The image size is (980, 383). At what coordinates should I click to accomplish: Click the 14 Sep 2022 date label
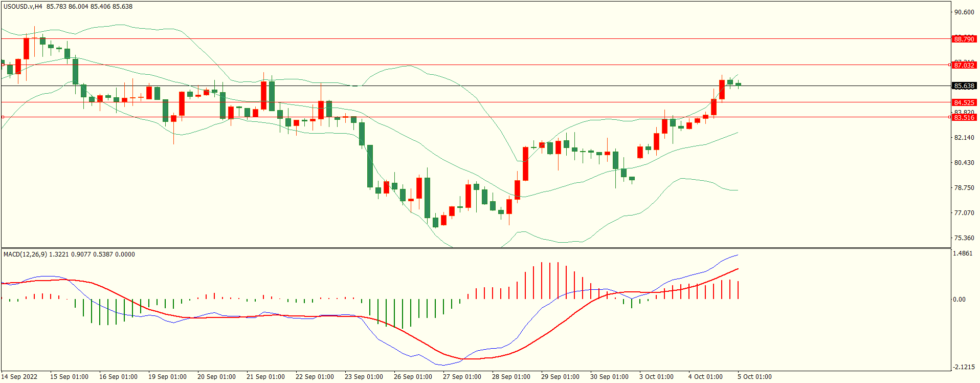19,377
